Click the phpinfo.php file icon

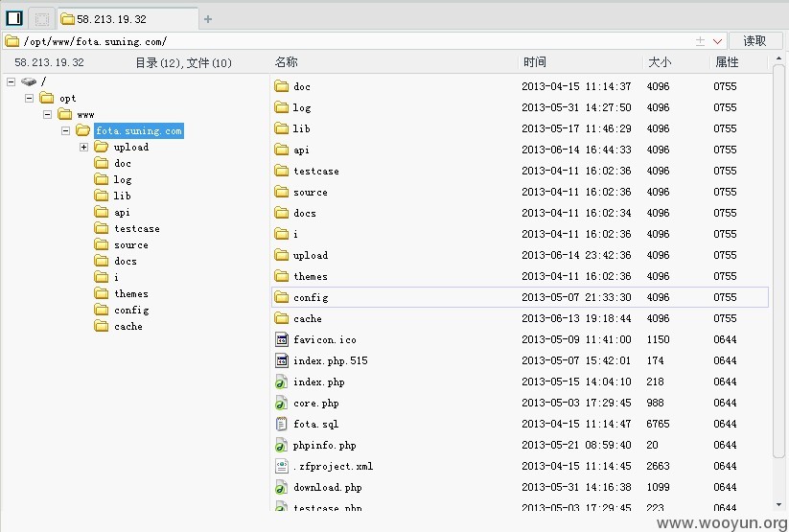click(x=281, y=446)
